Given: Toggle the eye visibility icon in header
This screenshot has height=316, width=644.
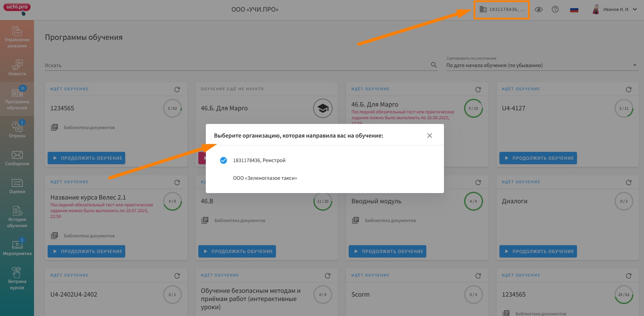Looking at the screenshot, I should point(539,10).
